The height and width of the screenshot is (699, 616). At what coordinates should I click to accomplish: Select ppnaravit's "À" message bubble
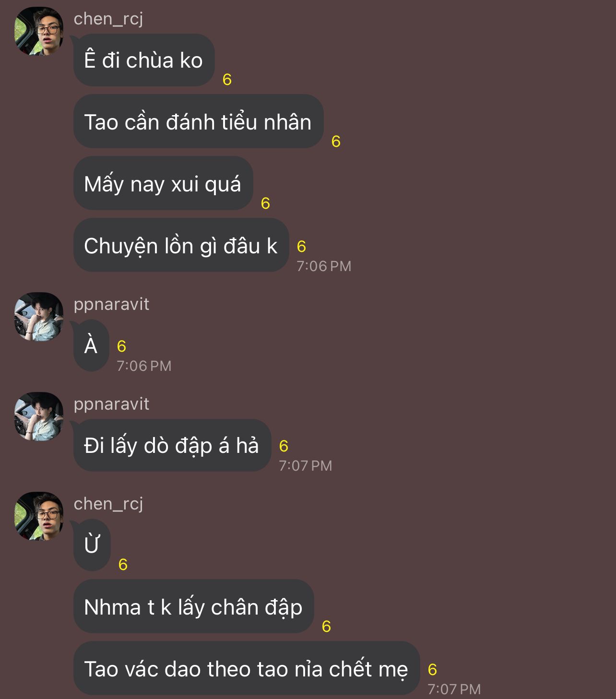point(91,345)
